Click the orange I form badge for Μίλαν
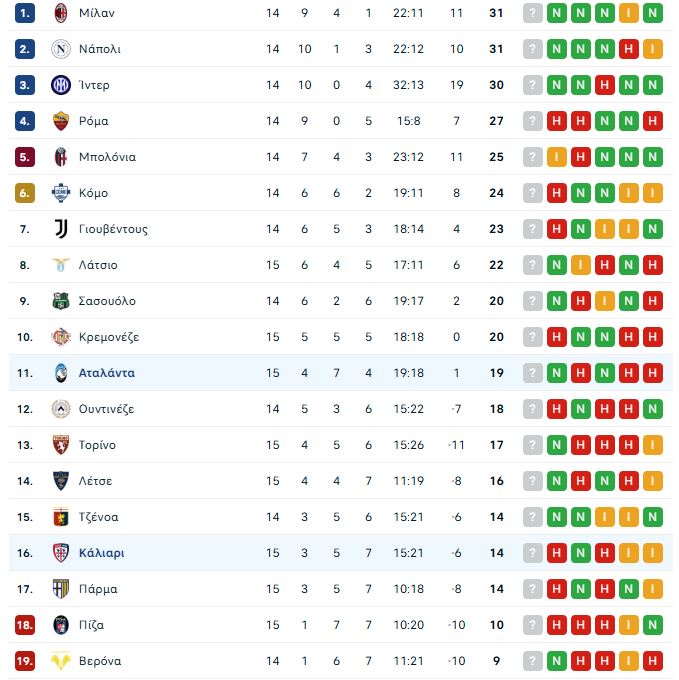Screen dimensions: 679x680 [x=629, y=13]
